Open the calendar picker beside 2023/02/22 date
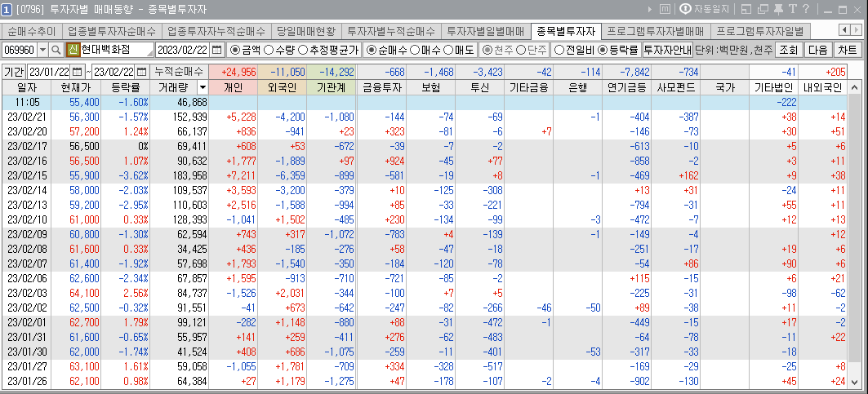The height and width of the screenshot is (394, 868). click(x=216, y=50)
